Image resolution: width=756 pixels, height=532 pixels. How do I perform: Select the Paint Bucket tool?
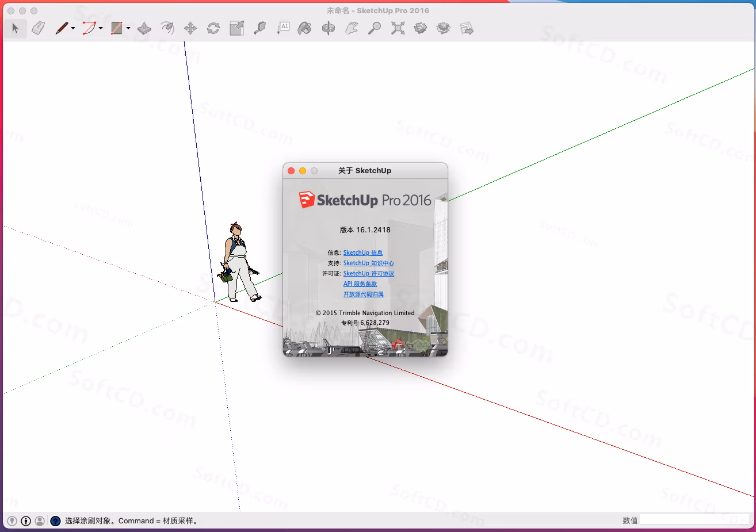point(305,28)
